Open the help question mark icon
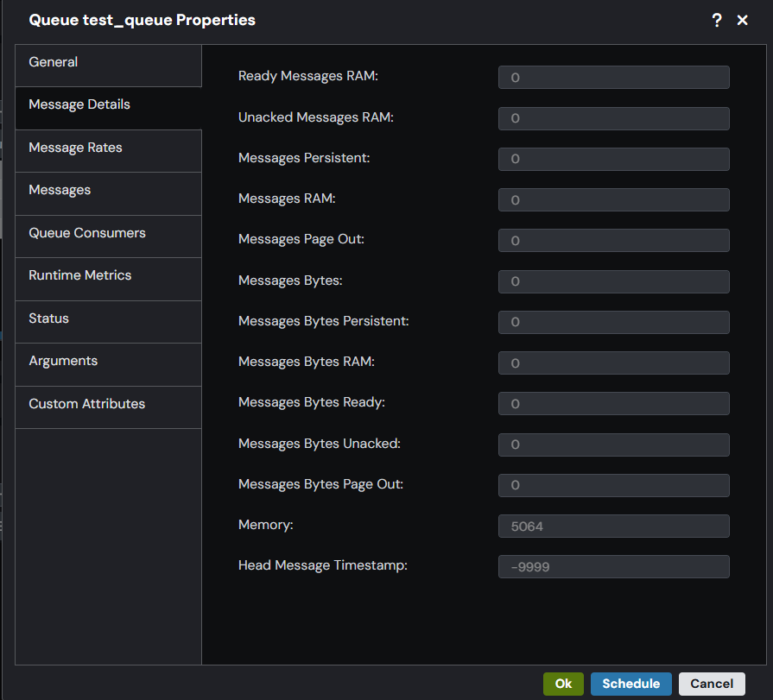Image resolution: width=773 pixels, height=700 pixels. click(x=717, y=20)
